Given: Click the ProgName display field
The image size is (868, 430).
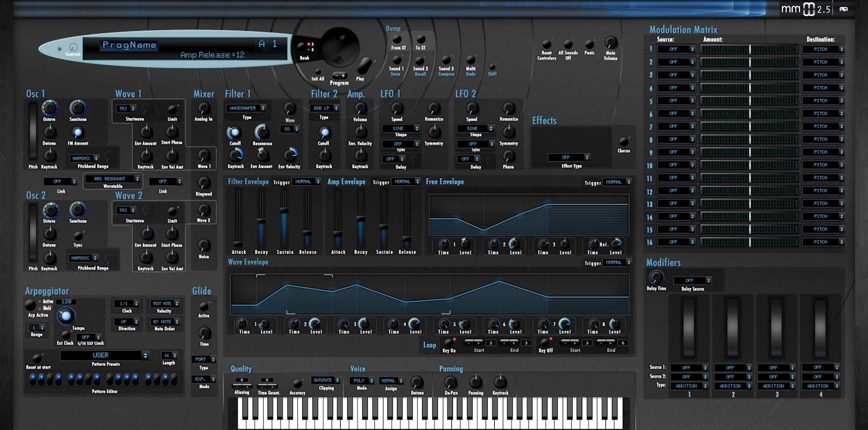Looking at the screenshot, I should [129, 45].
